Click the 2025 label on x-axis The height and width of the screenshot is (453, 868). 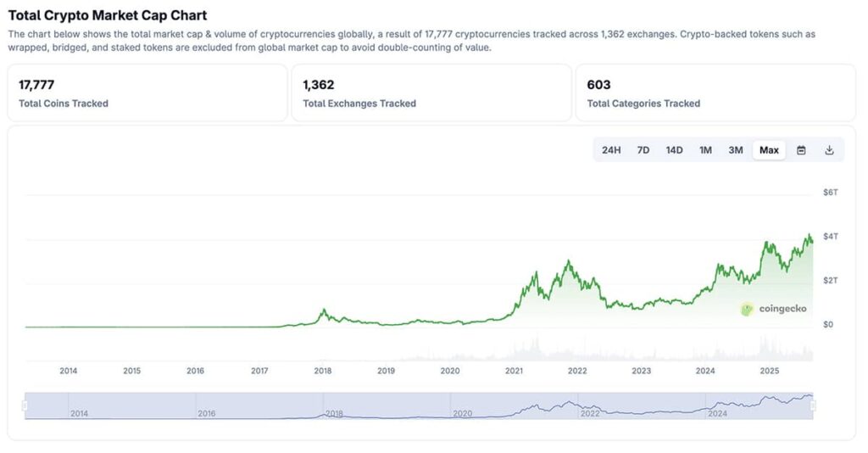770,371
